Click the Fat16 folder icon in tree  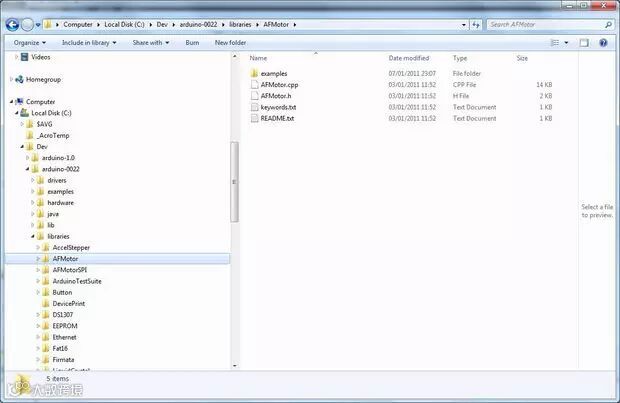click(46, 348)
